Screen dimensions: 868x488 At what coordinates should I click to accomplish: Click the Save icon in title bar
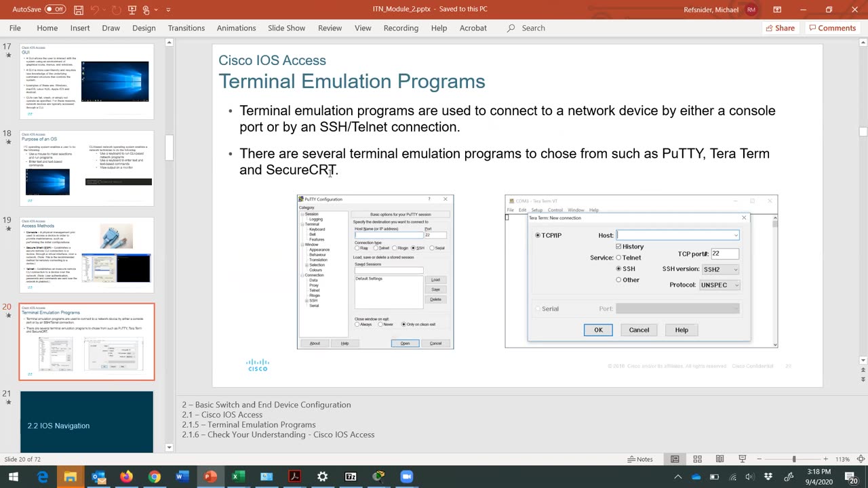tap(79, 9)
